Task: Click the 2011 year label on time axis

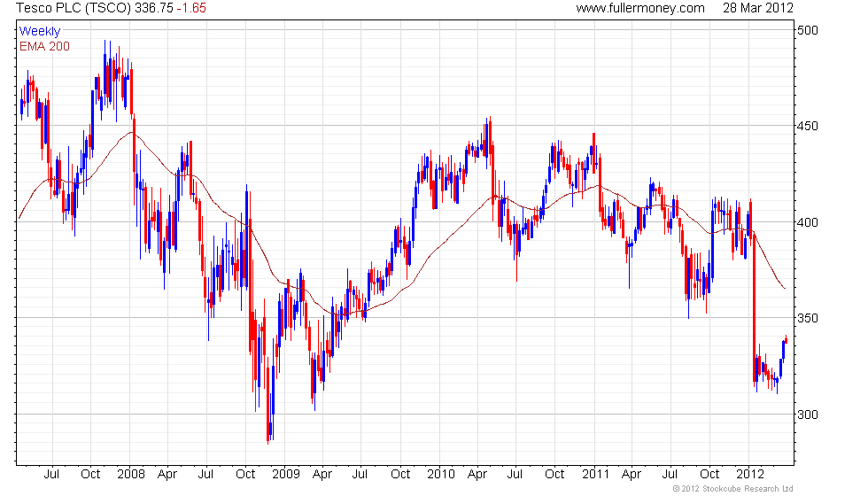Action: (595, 474)
